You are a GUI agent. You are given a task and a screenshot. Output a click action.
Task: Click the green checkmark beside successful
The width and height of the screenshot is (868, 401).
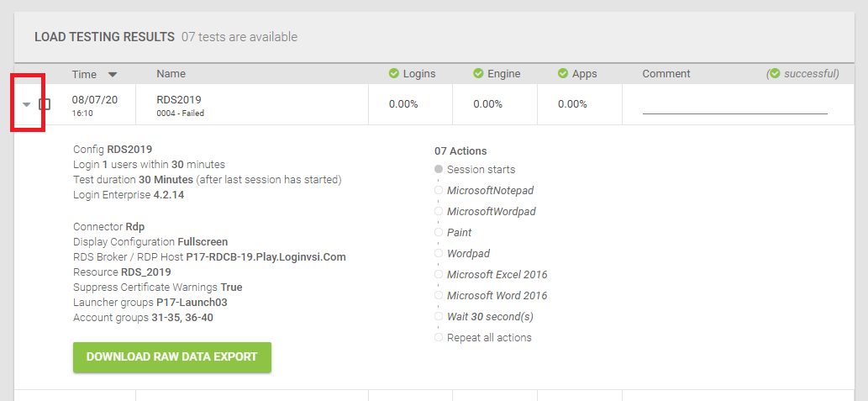(x=775, y=74)
